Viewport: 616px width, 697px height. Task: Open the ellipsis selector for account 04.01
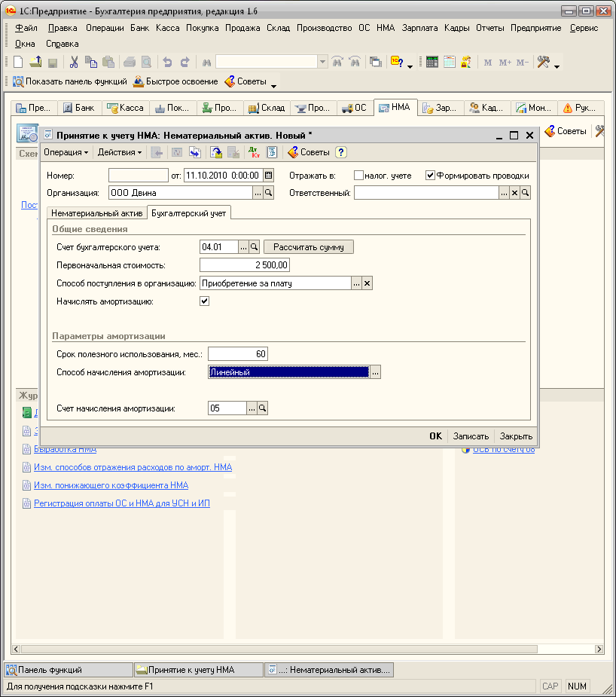point(243,247)
